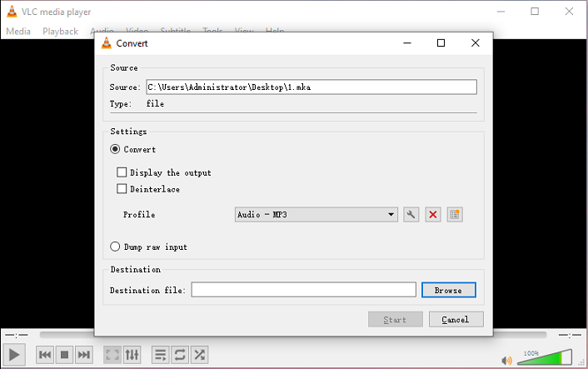This screenshot has height=369, width=588.
Task: Maximize the VLC media player window
Action: pos(535,12)
